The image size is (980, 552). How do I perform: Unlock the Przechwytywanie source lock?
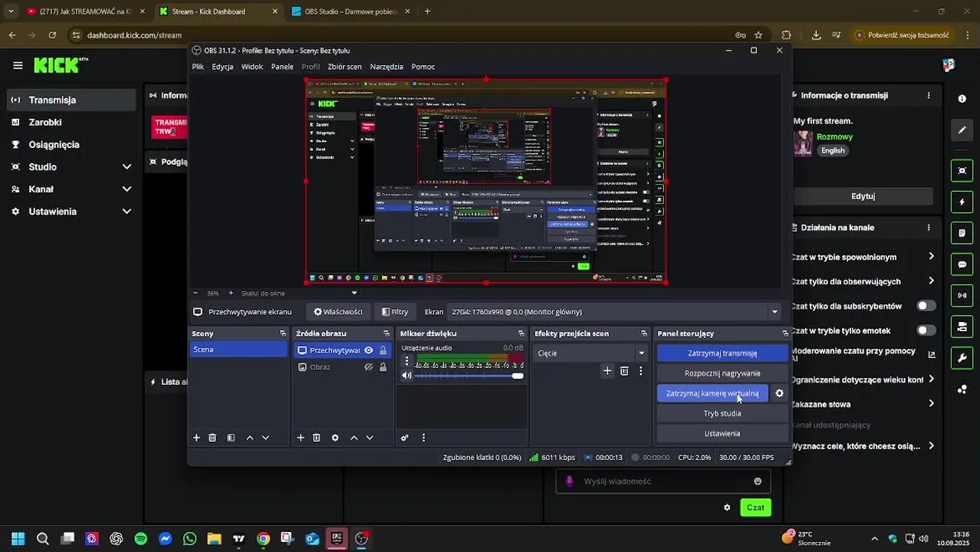(383, 350)
